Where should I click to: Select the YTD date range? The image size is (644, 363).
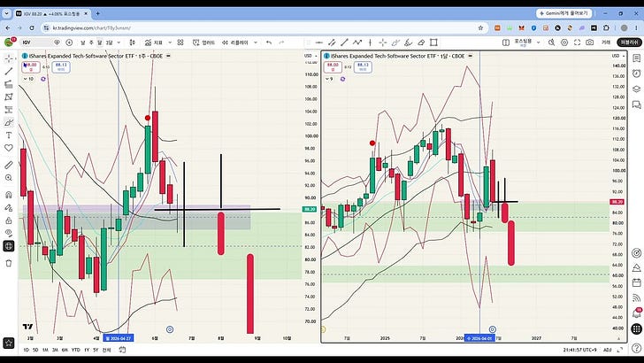75,350
